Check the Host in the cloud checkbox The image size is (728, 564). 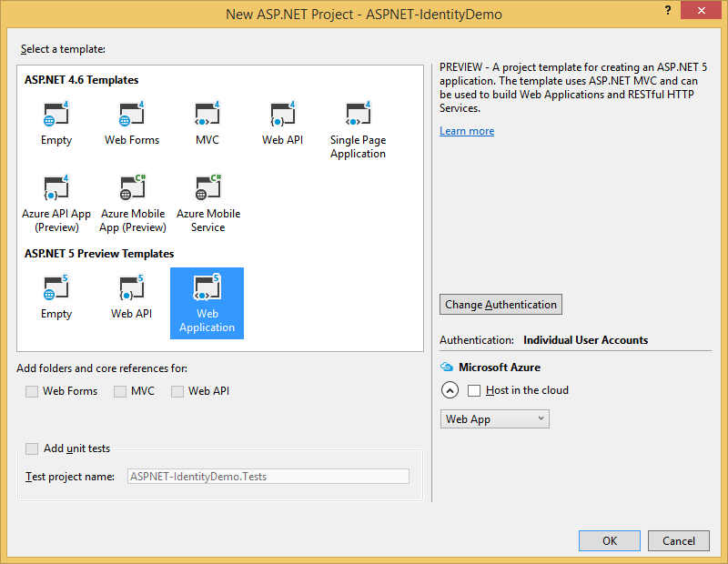[x=473, y=390]
